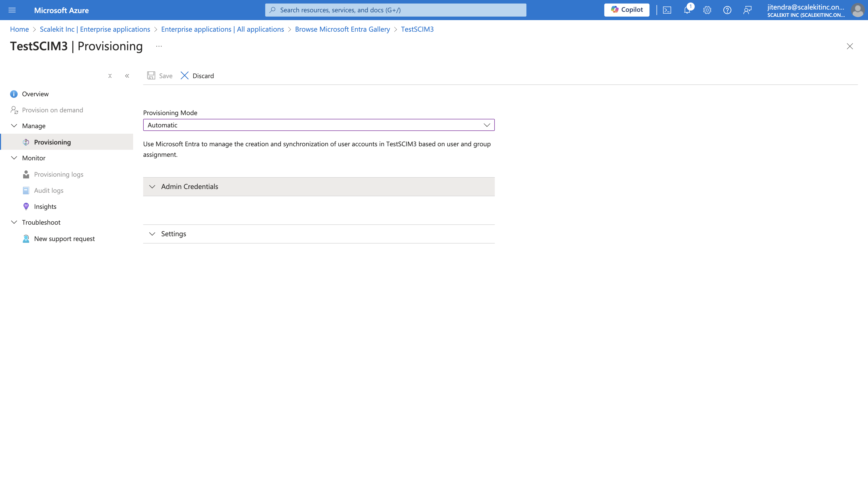Open the Provisioning Mode dropdown
This screenshot has width=868, height=482.
319,125
